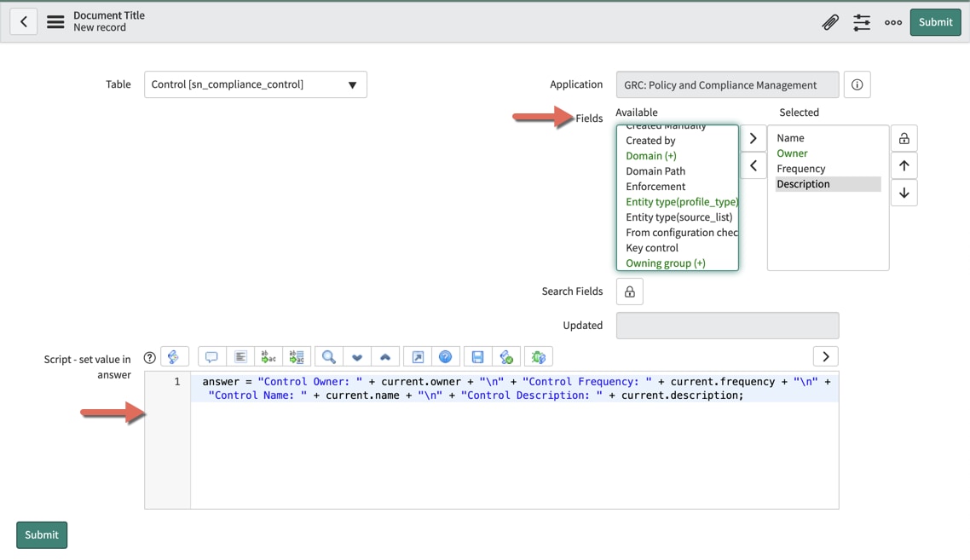Toggle comment on the script line
Image resolution: width=970 pixels, height=560 pixels.
pos(211,356)
